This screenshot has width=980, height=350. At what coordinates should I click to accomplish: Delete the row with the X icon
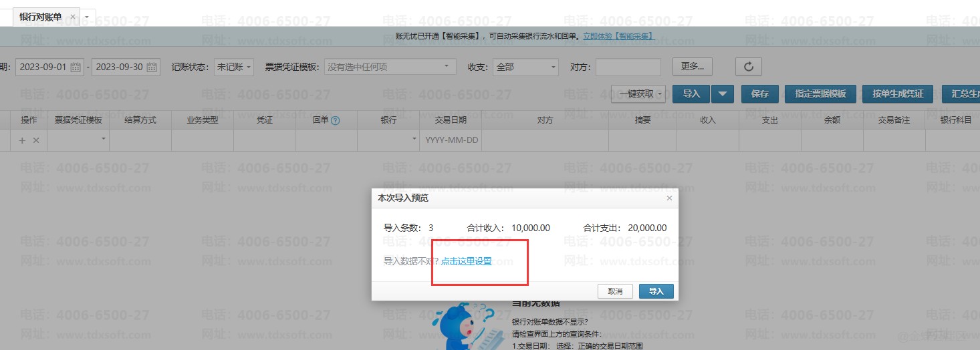coord(36,140)
